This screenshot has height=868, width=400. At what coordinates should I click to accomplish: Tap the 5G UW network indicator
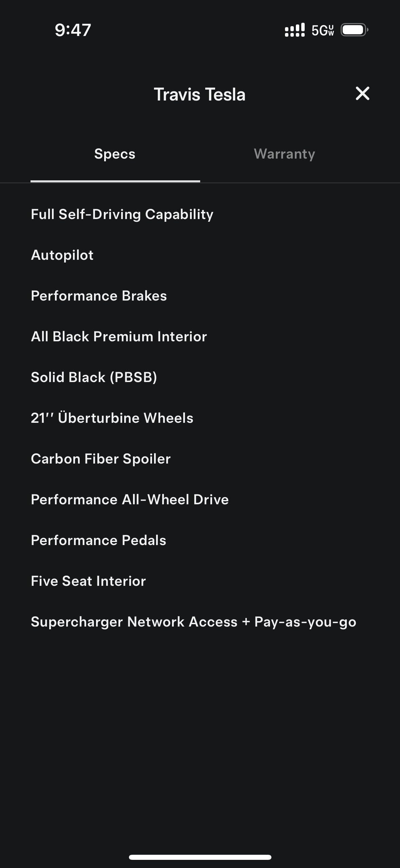[323, 30]
